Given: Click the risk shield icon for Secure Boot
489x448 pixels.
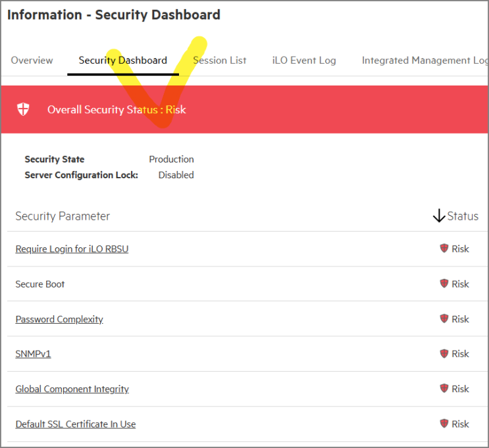Looking at the screenshot, I should [x=444, y=284].
